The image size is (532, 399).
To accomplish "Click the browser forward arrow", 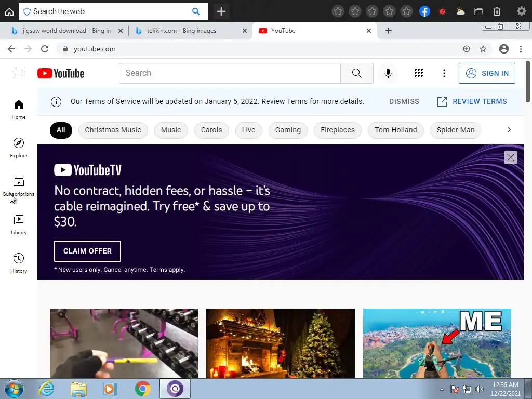I will pos(28,49).
